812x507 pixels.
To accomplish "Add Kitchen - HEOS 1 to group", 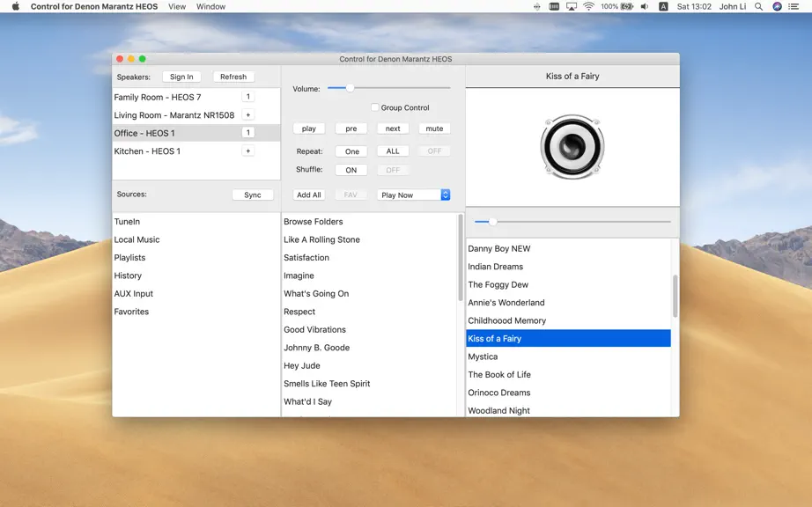I will tap(248, 151).
